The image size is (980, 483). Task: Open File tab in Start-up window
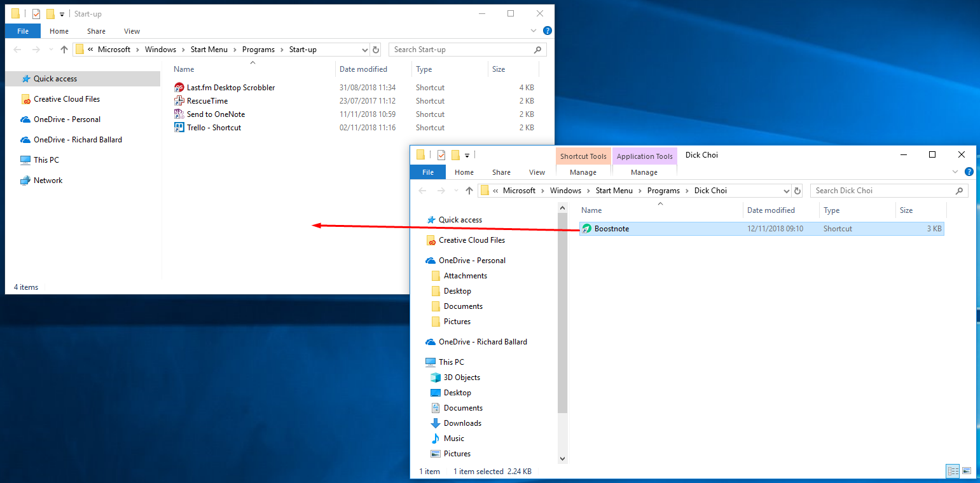coord(23,31)
